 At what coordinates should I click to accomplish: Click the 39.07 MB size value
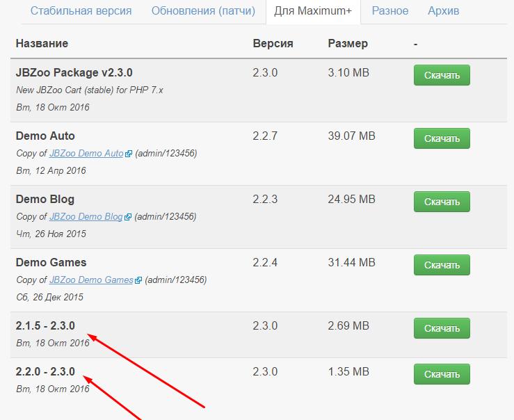point(351,136)
